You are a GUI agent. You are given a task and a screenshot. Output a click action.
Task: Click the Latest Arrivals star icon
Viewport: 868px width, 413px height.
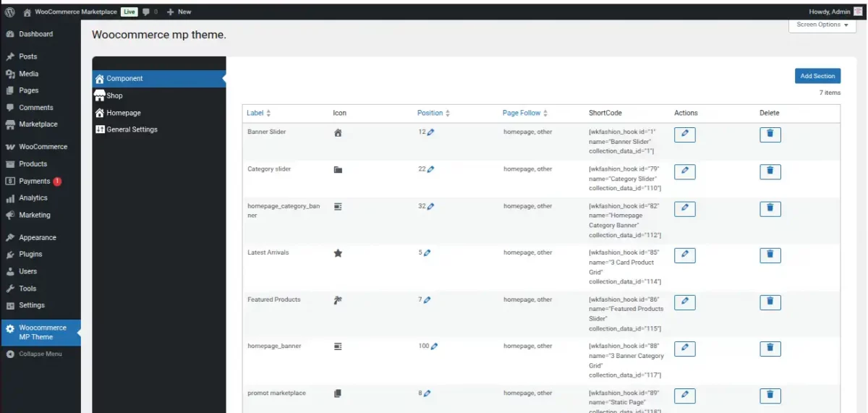(338, 253)
